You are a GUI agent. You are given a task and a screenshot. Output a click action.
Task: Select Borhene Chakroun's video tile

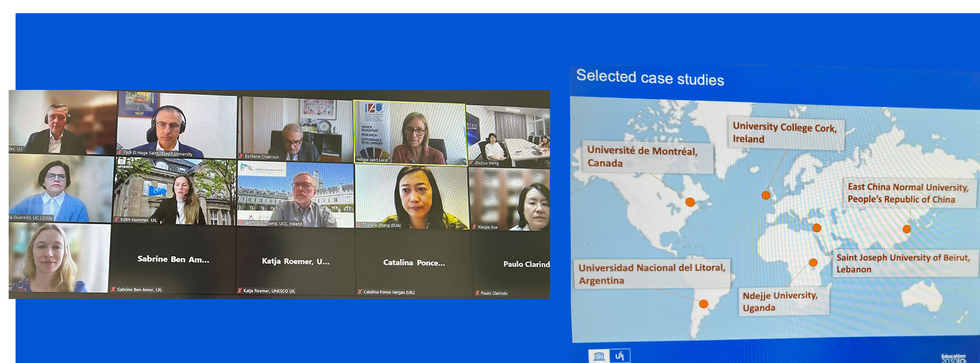pos(295,128)
